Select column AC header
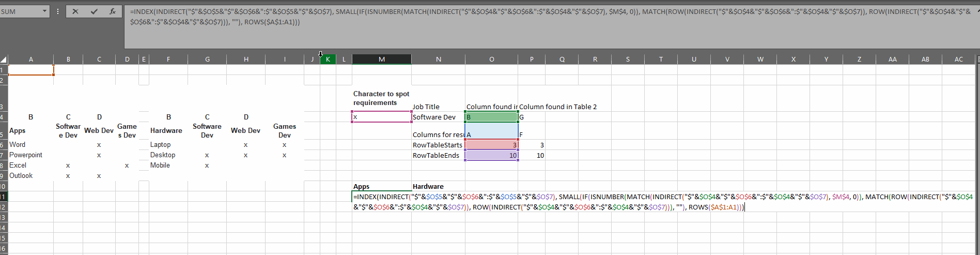The image size is (980, 255). tap(959, 59)
